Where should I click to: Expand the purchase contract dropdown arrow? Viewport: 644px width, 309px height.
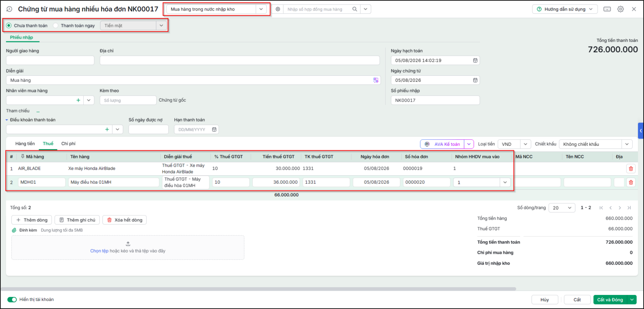click(365, 9)
